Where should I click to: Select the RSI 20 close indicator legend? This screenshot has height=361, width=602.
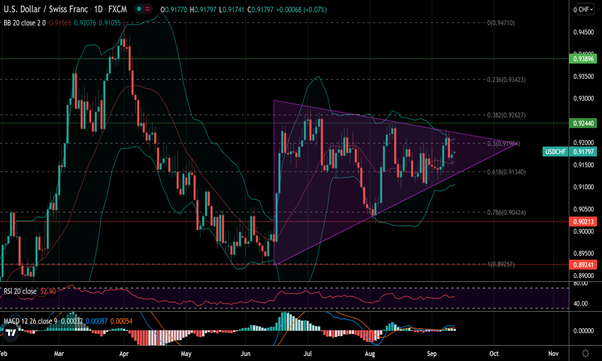pos(20,291)
